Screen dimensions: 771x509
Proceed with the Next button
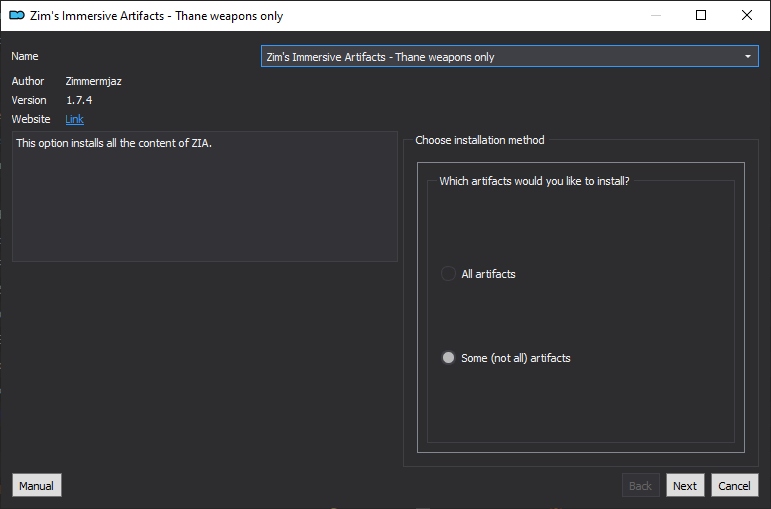coord(685,485)
